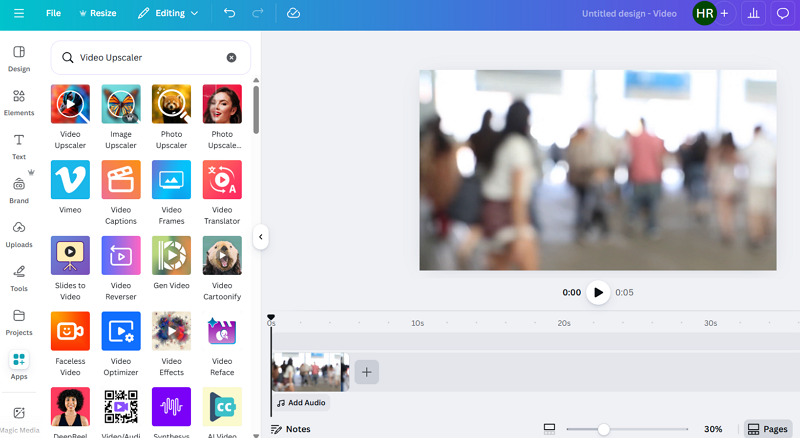Expand the Editing mode dropdown
The image size is (800, 447).
(168, 14)
